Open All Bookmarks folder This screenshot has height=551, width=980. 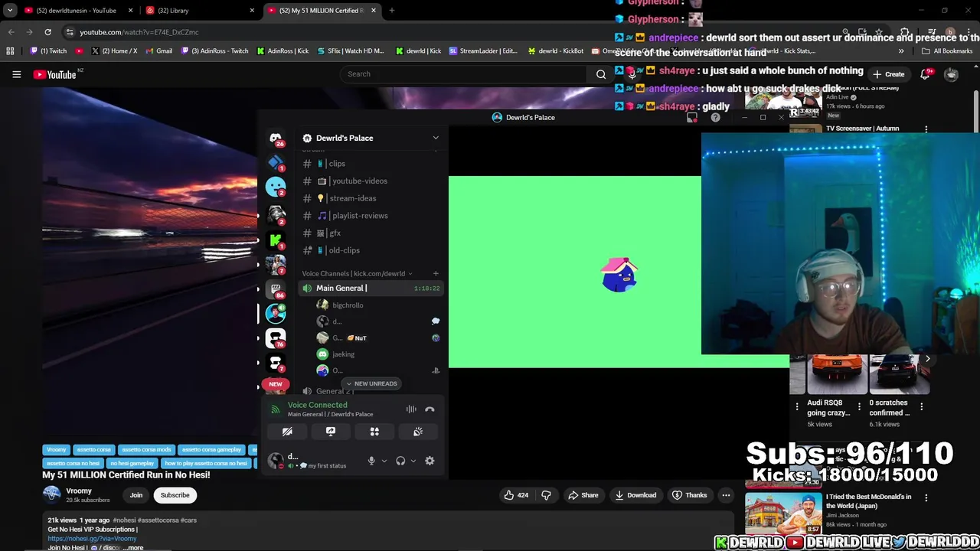947,51
